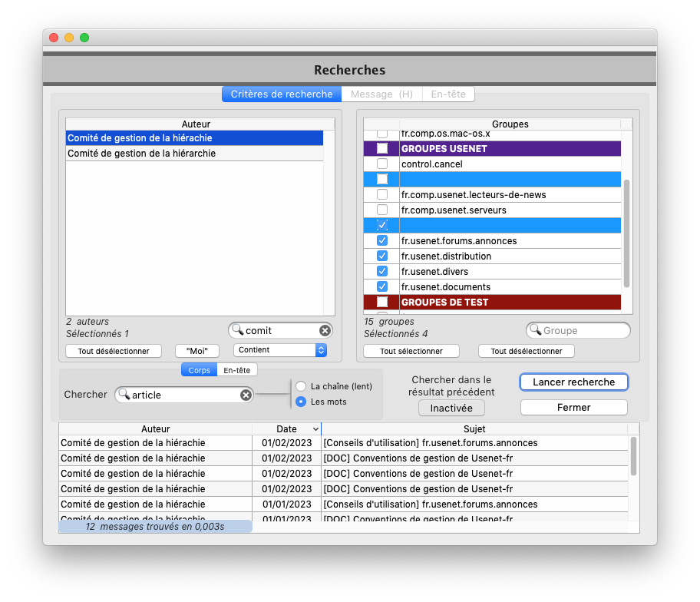Select result "[Conseils d'utilisation]" dated 01/01/2023
This screenshot has width=700, height=602.
tap(343, 504)
